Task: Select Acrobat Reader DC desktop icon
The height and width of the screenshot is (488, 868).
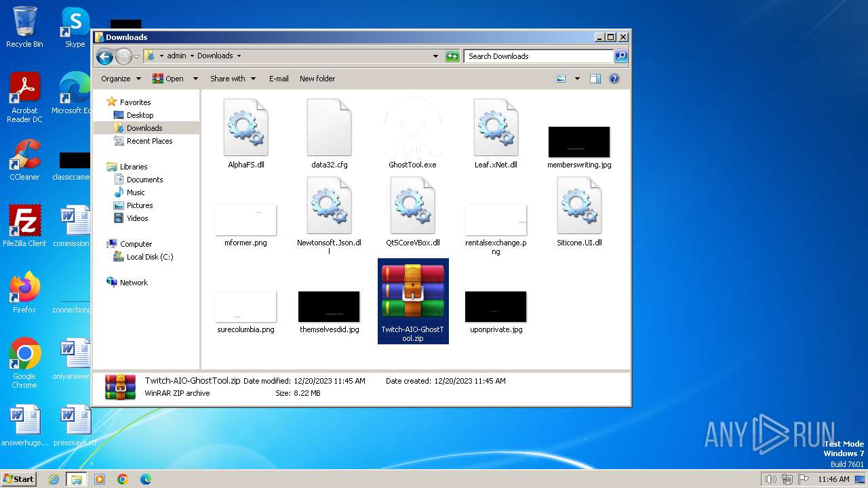Action: click(x=24, y=98)
